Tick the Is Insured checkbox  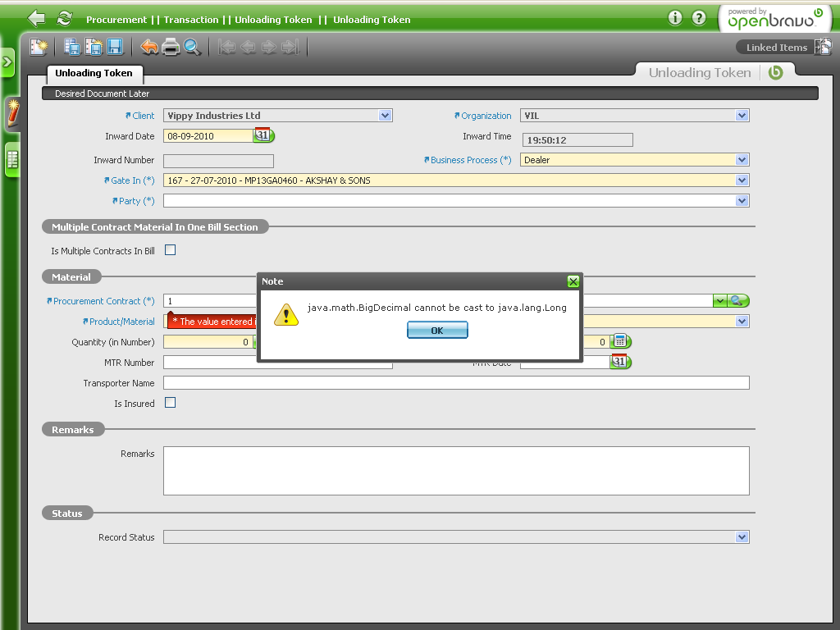tap(171, 403)
